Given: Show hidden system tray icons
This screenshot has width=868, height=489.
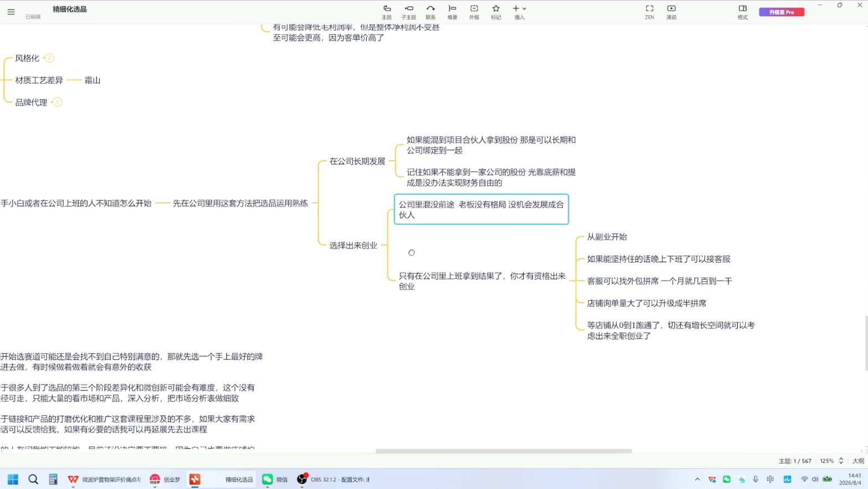Looking at the screenshot, I should [697, 479].
